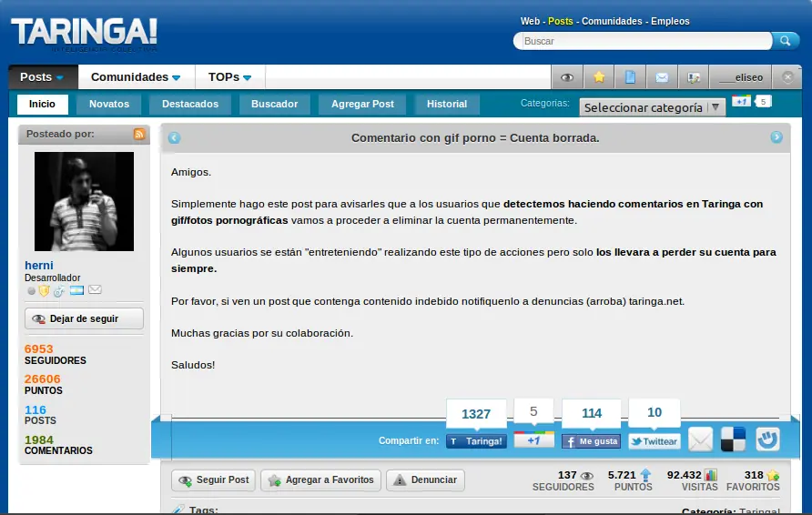Select the Destacados tab
812x515 pixels.
tap(190, 104)
